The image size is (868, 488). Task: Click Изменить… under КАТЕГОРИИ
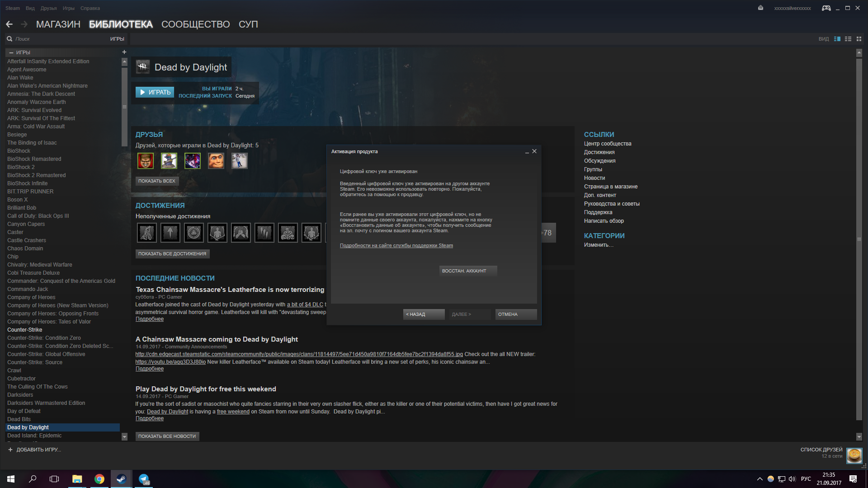point(599,245)
